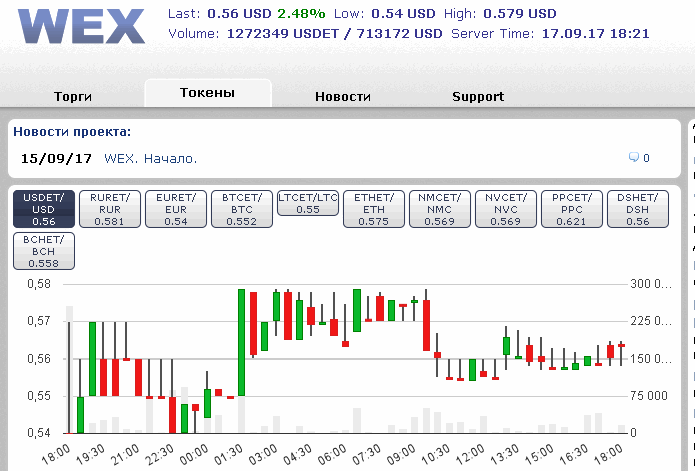
Task: Select the LTCET/LTC pair button
Action: 308,203
